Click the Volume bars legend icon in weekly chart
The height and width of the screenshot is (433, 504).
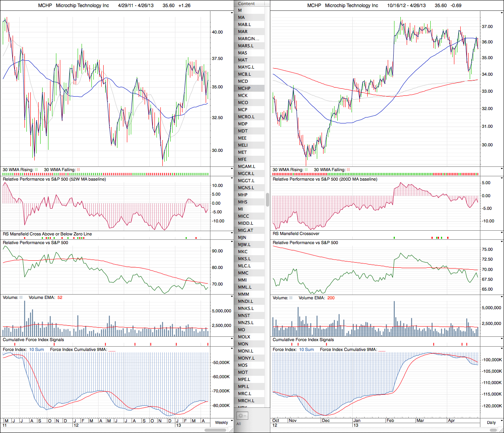21,298
